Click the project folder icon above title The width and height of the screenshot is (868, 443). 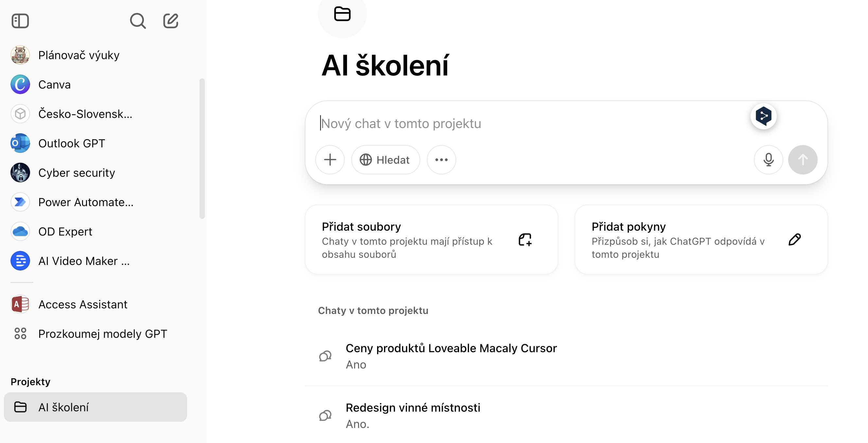click(x=342, y=14)
